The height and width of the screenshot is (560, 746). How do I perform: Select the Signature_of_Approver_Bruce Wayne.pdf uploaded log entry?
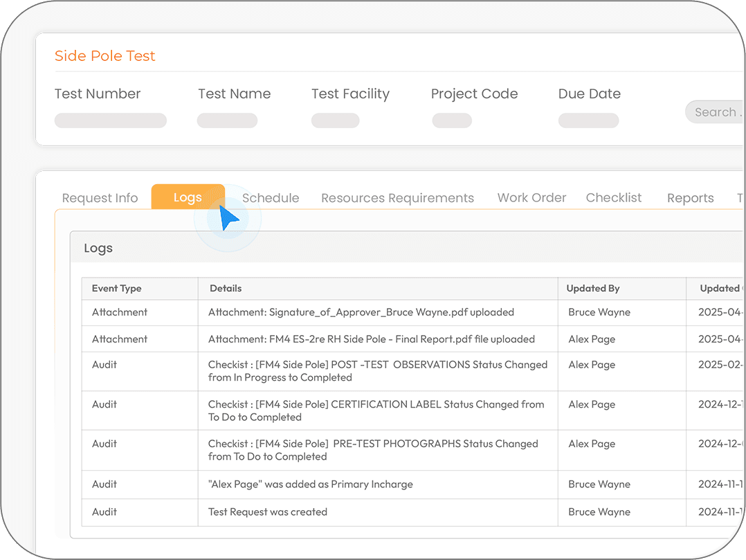click(361, 312)
